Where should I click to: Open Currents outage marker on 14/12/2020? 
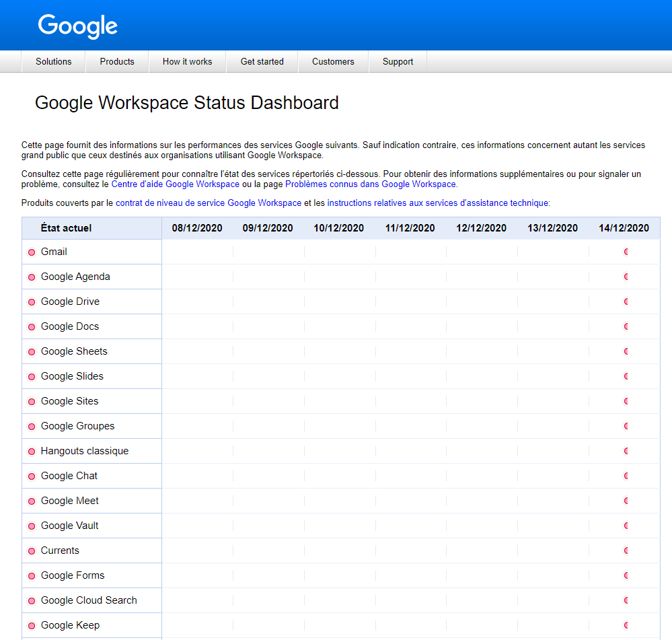[x=626, y=550]
